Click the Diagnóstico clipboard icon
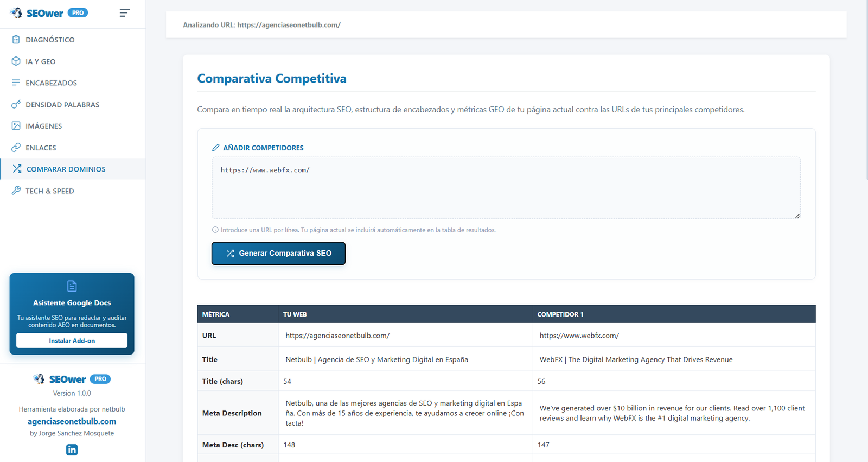Viewport: 868px width, 462px height. [x=16, y=40]
